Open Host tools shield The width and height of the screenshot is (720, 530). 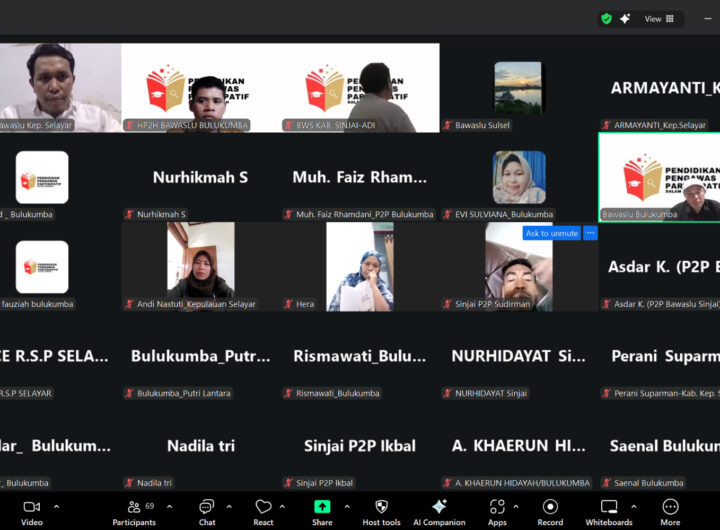tap(381, 510)
